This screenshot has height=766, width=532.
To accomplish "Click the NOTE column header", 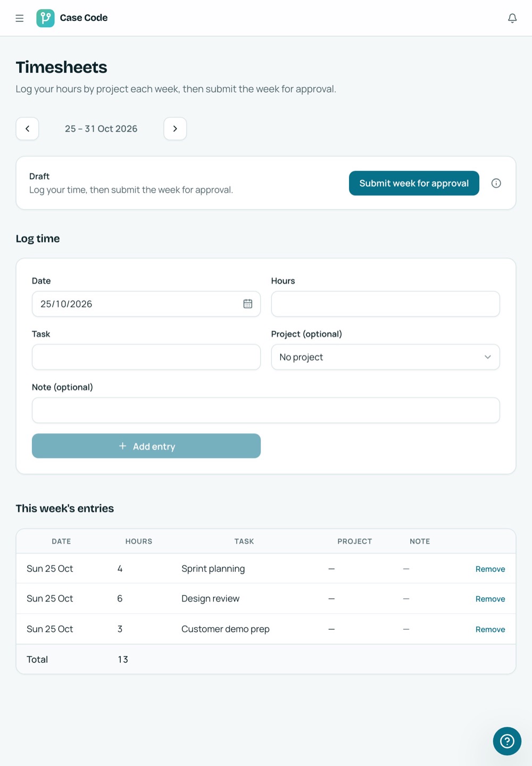I will coord(420,541).
